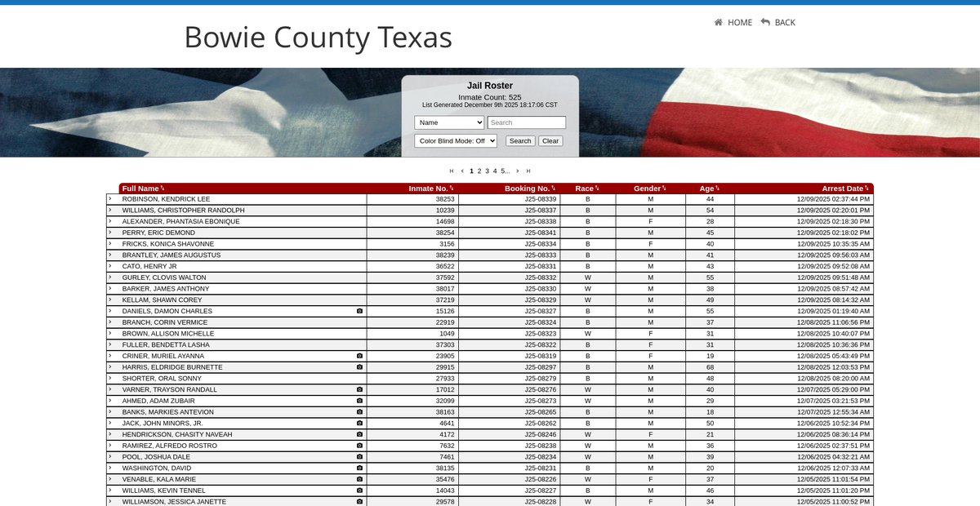This screenshot has width=980, height=506.
Task: Go to next page arrow in pagination
Action: point(518,171)
